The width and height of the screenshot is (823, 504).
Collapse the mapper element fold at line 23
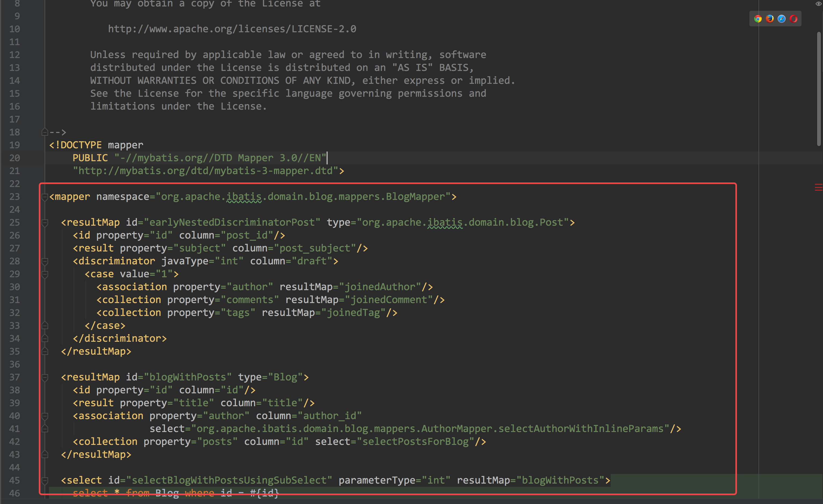pos(45,197)
